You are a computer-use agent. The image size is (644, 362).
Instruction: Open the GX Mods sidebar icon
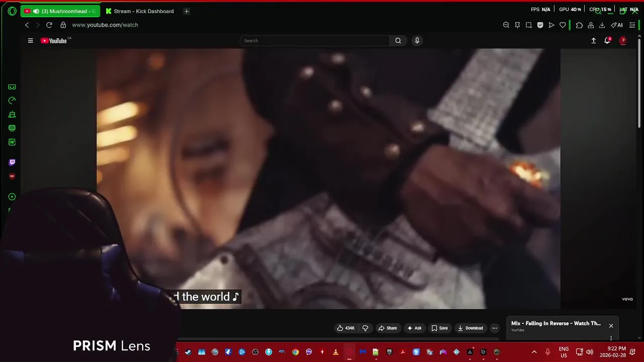[x=12, y=128]
